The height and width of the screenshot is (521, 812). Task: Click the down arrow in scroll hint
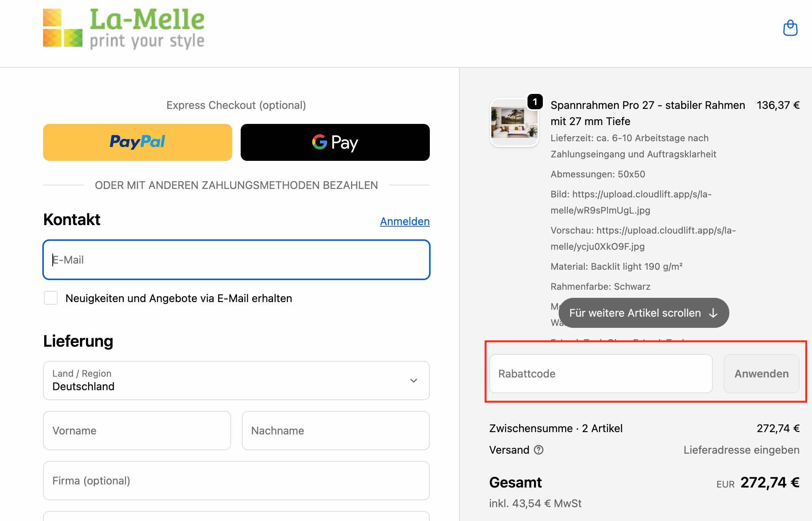[x=713, y=313]
